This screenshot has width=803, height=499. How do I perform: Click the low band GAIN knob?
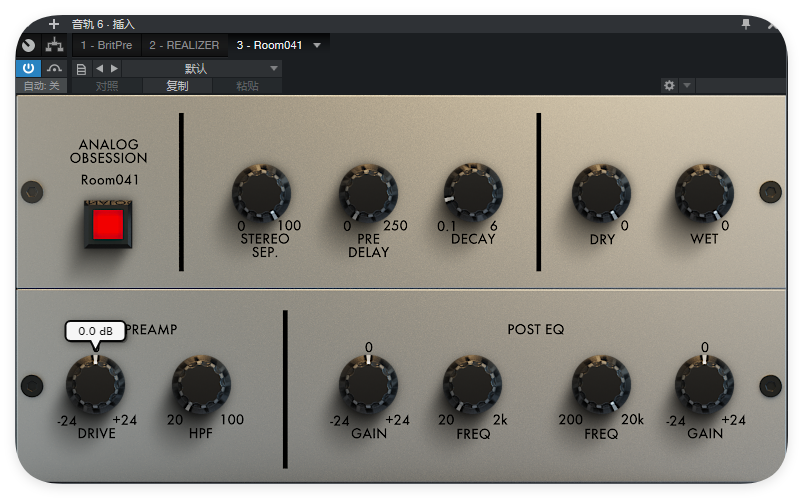[x=369, y=384]
